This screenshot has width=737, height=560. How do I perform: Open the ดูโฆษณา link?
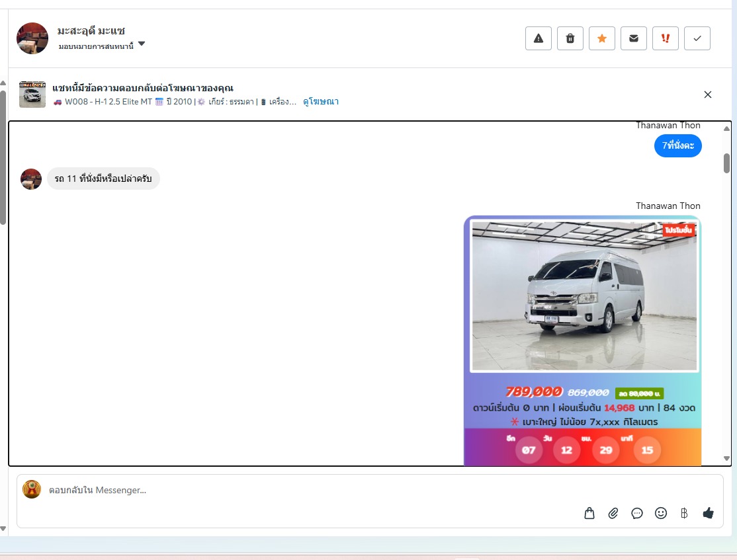[321, 101]
